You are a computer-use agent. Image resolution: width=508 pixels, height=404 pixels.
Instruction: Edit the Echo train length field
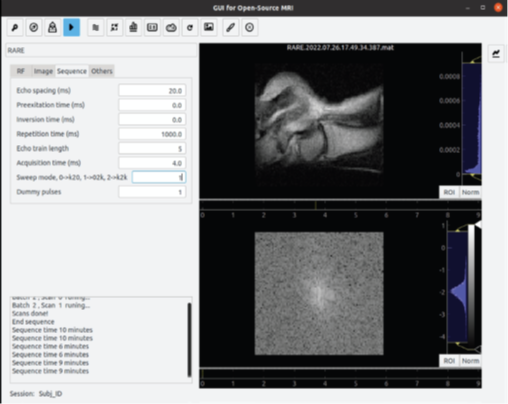coord(152,148)
